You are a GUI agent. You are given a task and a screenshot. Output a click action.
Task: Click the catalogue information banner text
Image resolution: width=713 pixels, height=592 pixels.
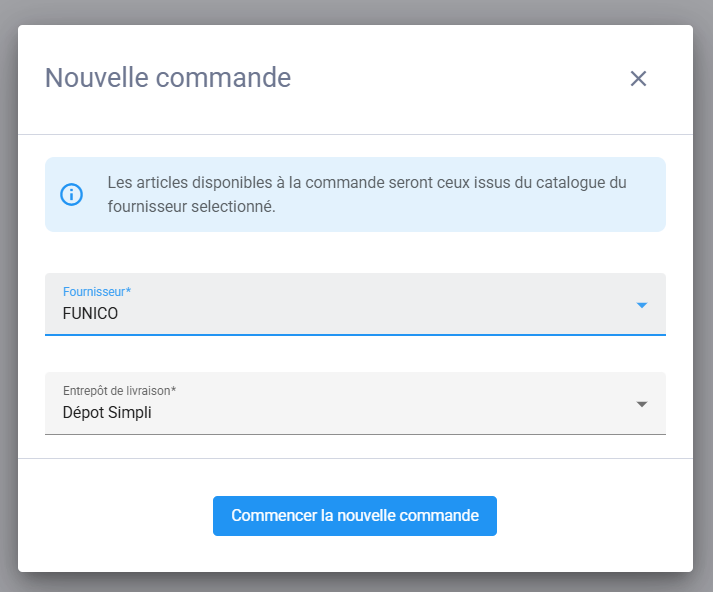366,184
